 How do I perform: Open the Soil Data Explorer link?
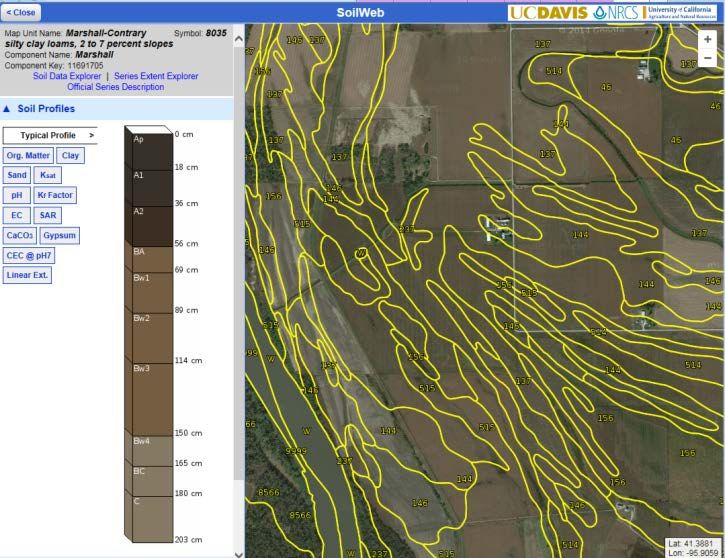(67, 76)
